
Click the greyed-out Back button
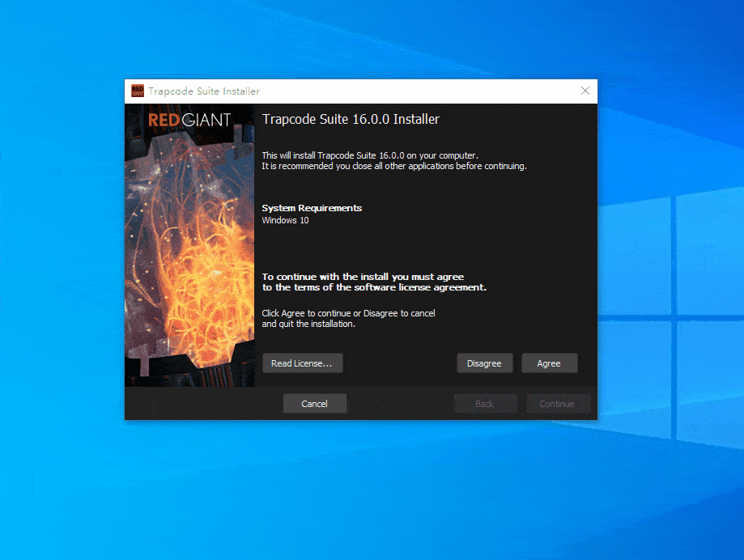[485, 404]
